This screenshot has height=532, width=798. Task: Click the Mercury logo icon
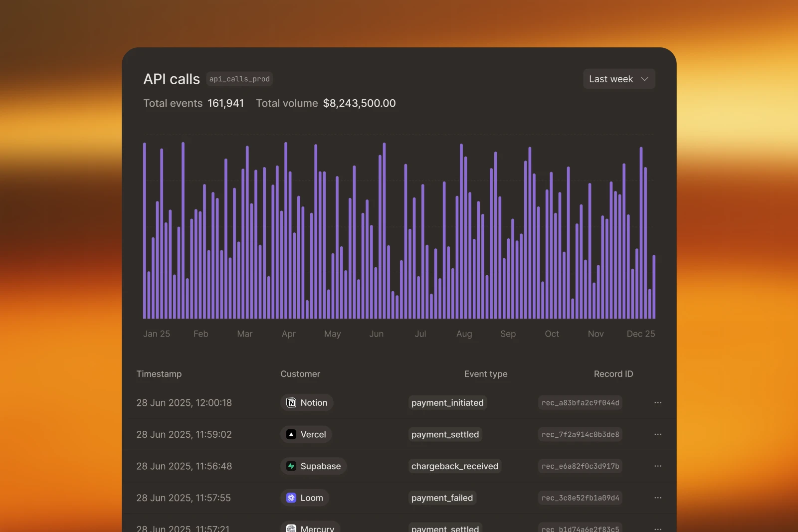click(291, 529)
